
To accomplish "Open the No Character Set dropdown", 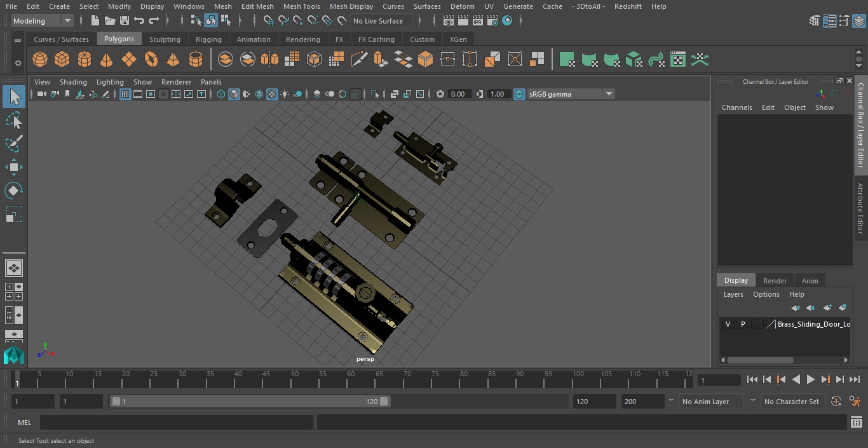I will pyautogui.click(x=792, y=402).
